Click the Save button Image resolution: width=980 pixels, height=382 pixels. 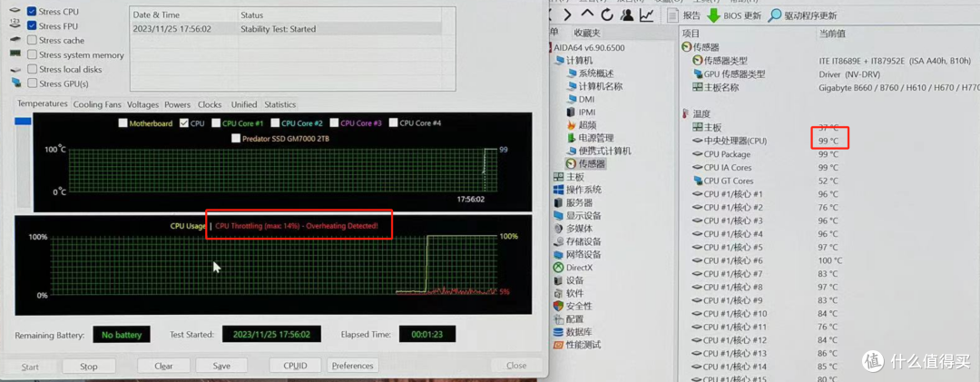pyautogui.click(x=221, y=366)
